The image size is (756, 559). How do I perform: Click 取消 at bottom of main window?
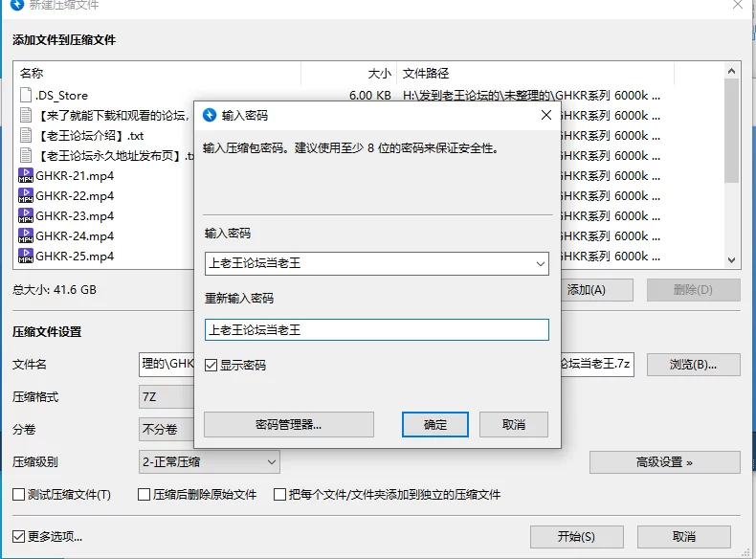point(683,536)
